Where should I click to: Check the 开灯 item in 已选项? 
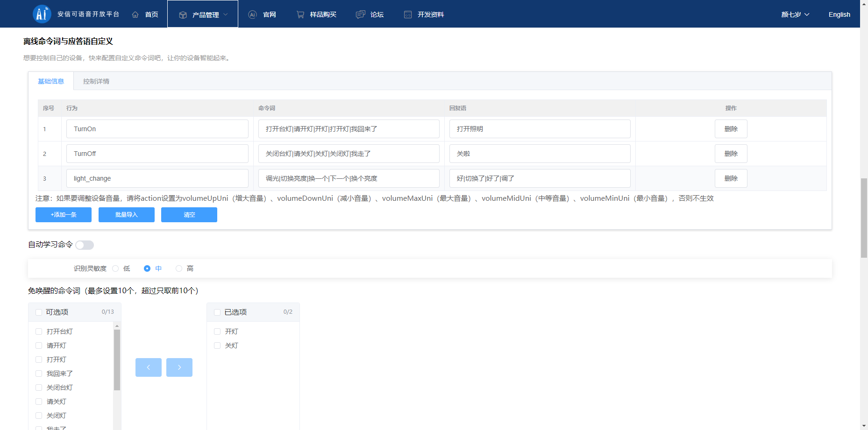pos(217,331)
